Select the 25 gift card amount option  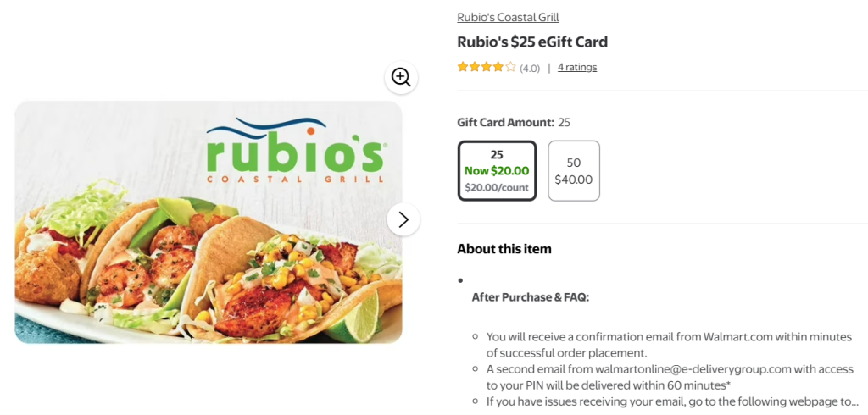point(497,170)
